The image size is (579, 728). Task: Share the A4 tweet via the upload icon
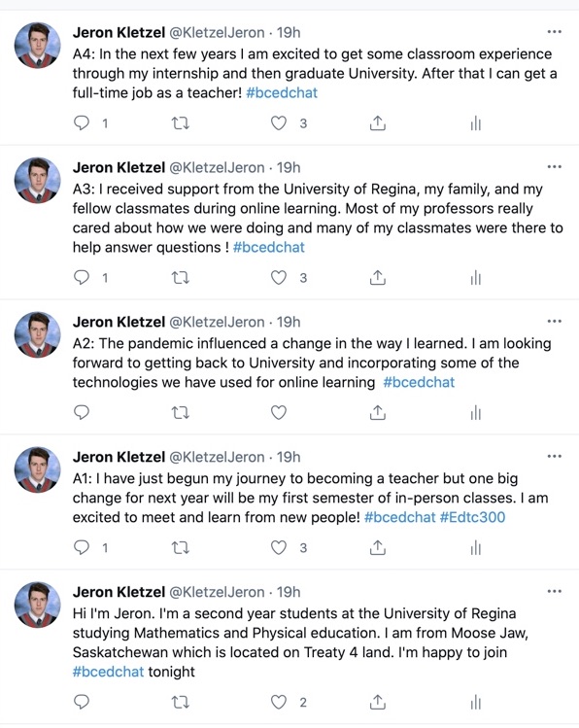point(378,123)
